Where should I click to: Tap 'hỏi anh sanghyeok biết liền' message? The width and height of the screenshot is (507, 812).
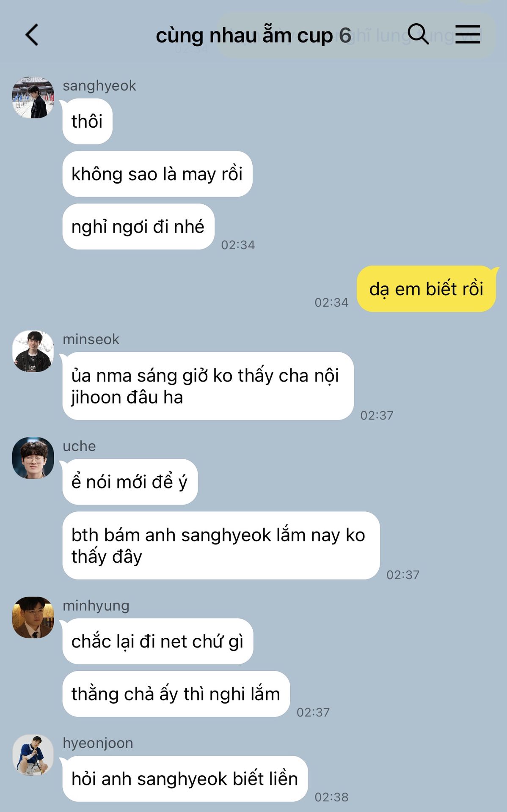point(185,779)
